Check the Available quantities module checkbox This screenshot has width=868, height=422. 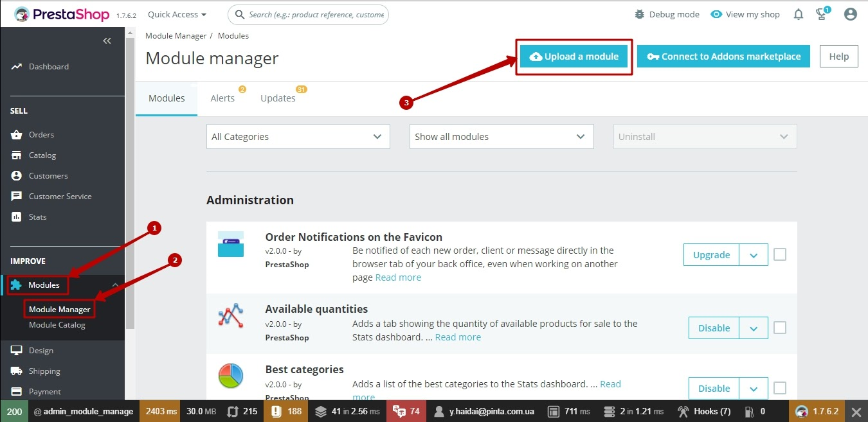[779, 328]
